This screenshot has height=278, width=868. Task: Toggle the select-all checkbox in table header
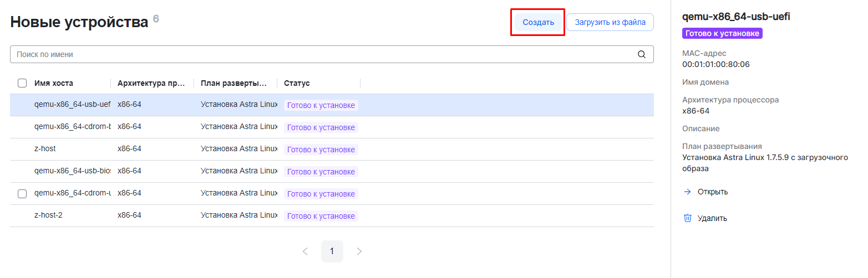tap(22, 83)
